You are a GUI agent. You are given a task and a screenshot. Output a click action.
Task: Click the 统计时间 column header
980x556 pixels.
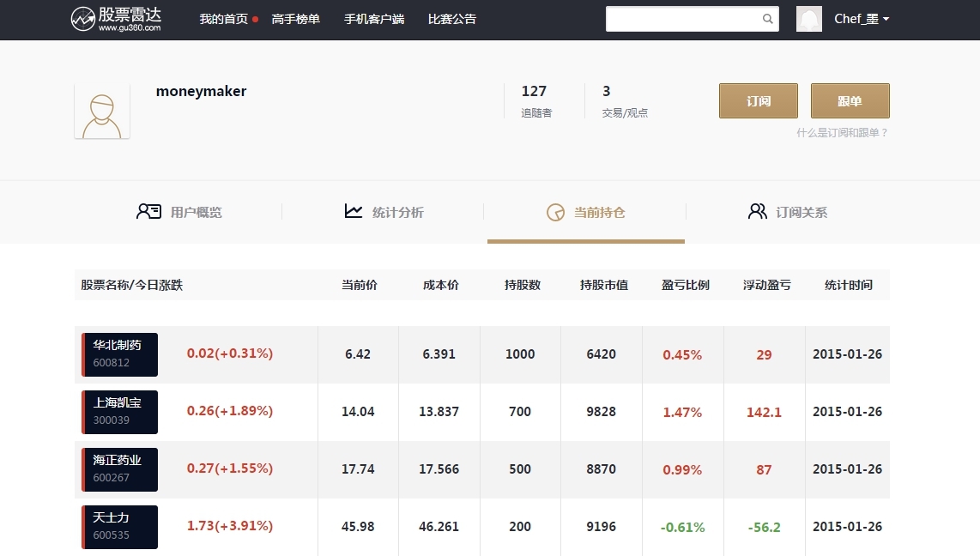point(848,285)
